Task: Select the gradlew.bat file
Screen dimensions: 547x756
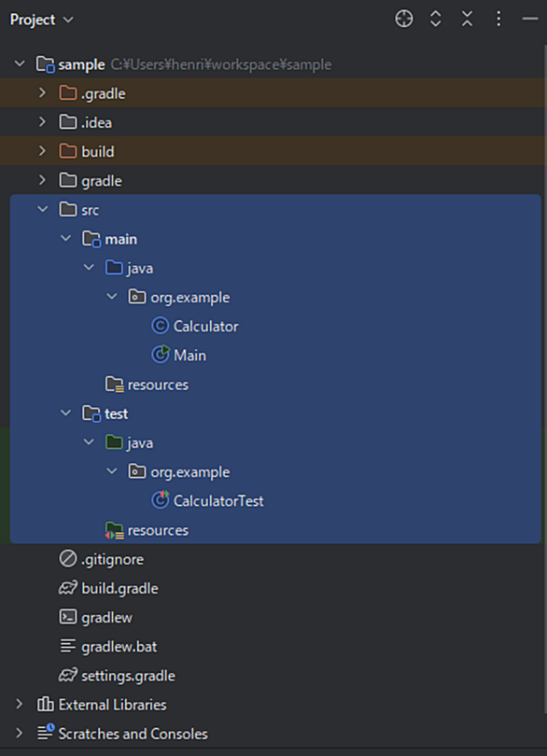Action: (x=108, y=647)
